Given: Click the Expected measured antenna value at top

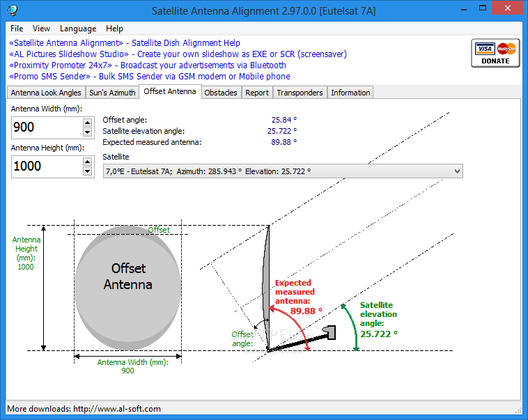Looking at the screenshot, I should pyautogui.click(x=284, y=142).
